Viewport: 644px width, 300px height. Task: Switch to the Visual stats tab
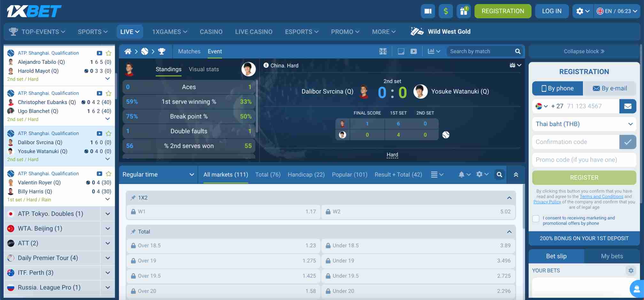pos(204,69)
